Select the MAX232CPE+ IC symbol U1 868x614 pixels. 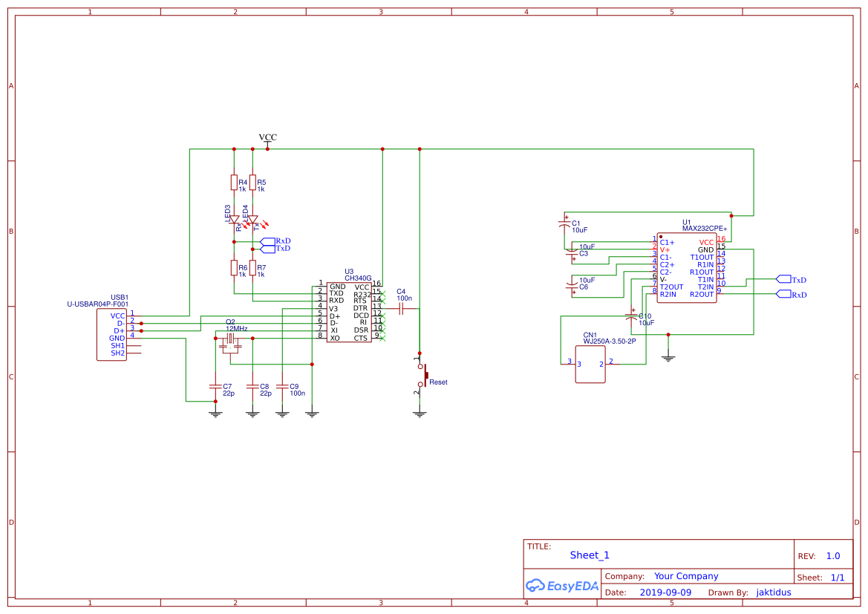687,267
